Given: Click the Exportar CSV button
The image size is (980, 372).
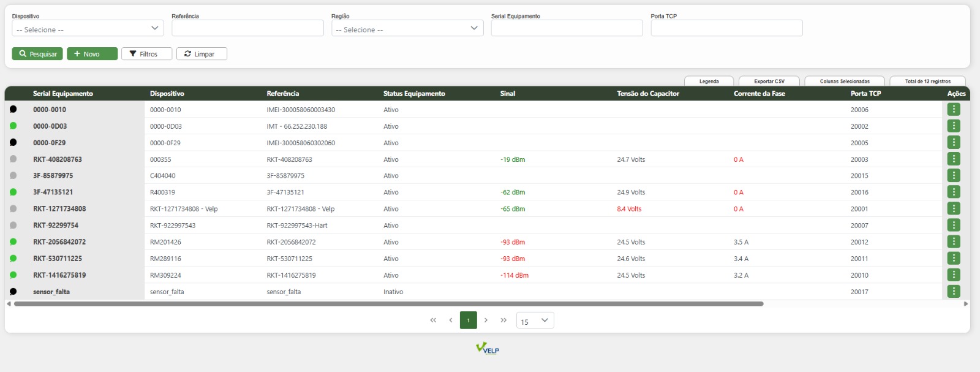Looking at the screenshot, I should click(x=769, y=81).
